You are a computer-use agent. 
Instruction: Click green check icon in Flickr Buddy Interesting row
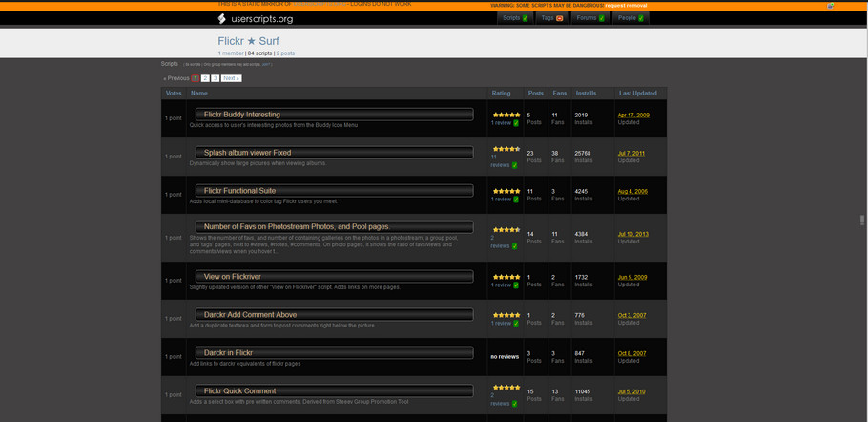click(x=516, y=123)
